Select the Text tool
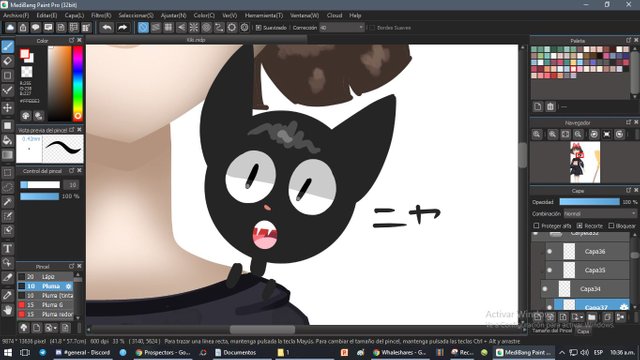This screenshot has height=360, width=640. coord(8,248)
